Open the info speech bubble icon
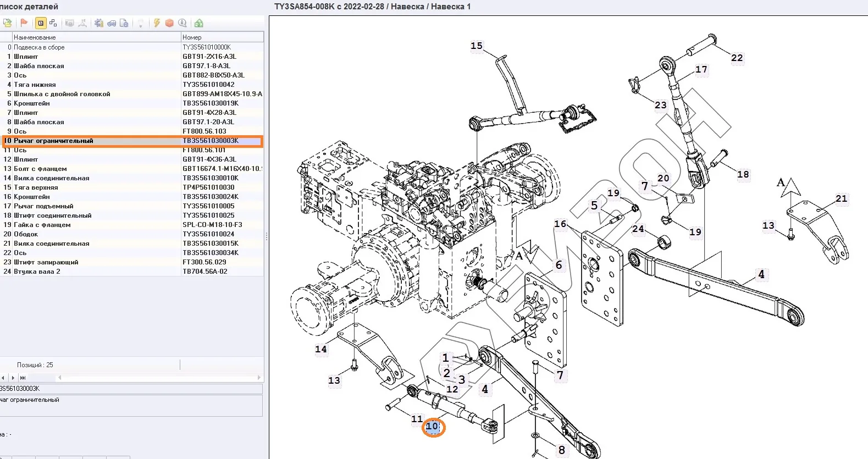This screenshot has height=459, width=868. pyautogui.click(x=183, y=23)
